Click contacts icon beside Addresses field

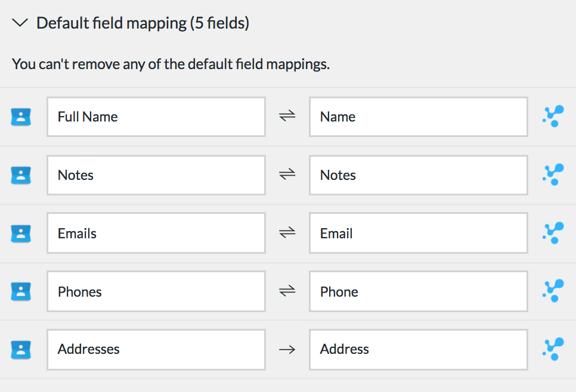click(21, 350)
